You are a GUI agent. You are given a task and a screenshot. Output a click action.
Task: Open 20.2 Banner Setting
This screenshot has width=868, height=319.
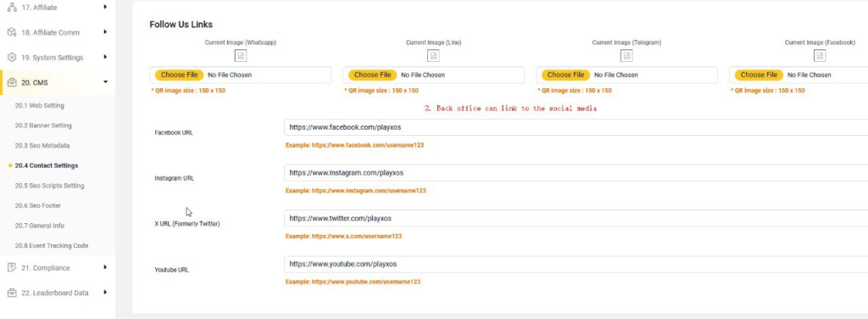click(43, 126)
